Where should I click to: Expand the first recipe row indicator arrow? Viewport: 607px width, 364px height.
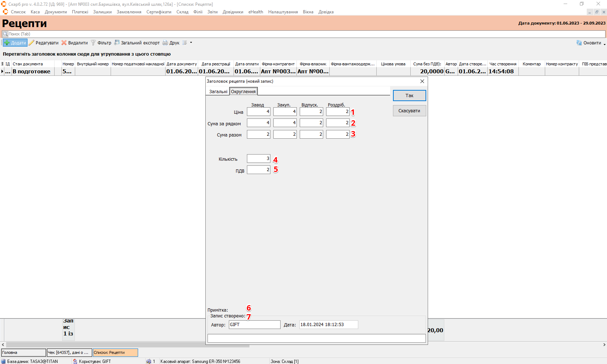pyautogui.click(x=2, y=71)
